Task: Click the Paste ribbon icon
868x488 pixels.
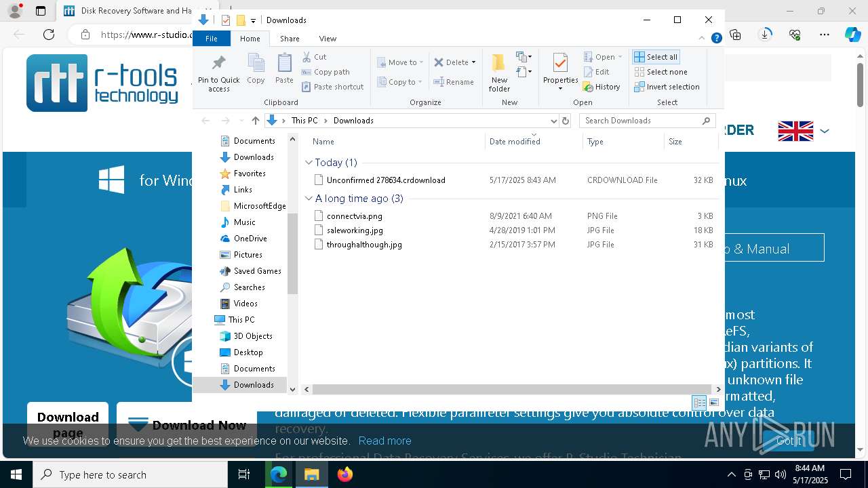Action: 284,69
